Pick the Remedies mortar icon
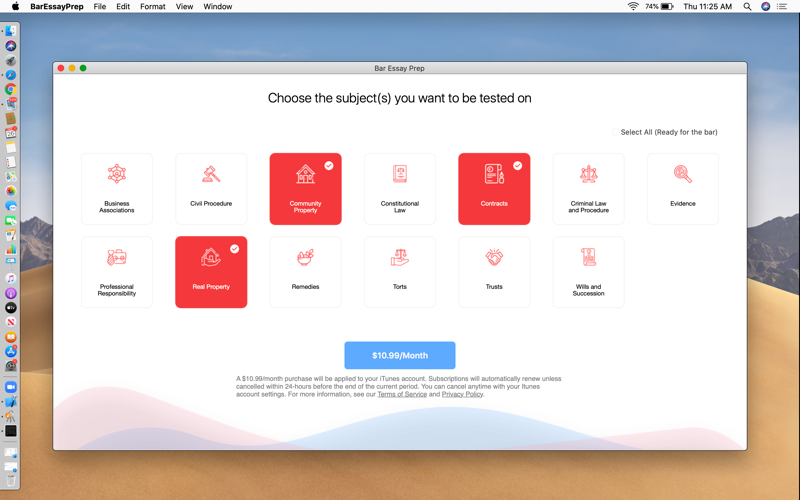The image size is (800, 500). point(305,257)
